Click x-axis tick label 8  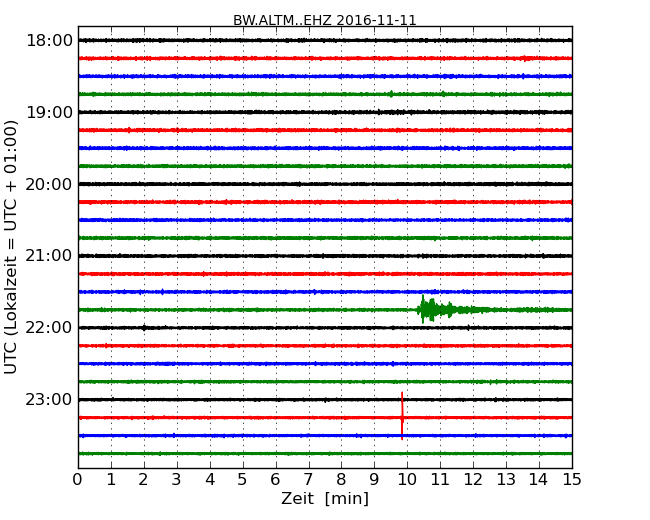click(341, 480)
